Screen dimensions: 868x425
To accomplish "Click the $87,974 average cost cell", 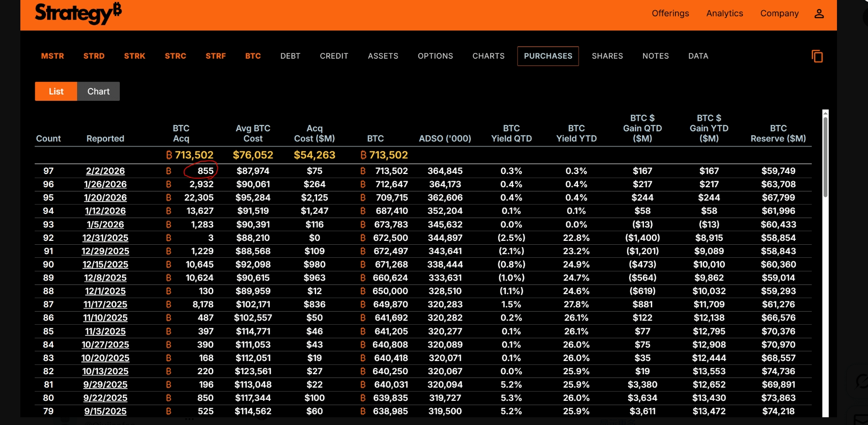I will click(253, 171).
